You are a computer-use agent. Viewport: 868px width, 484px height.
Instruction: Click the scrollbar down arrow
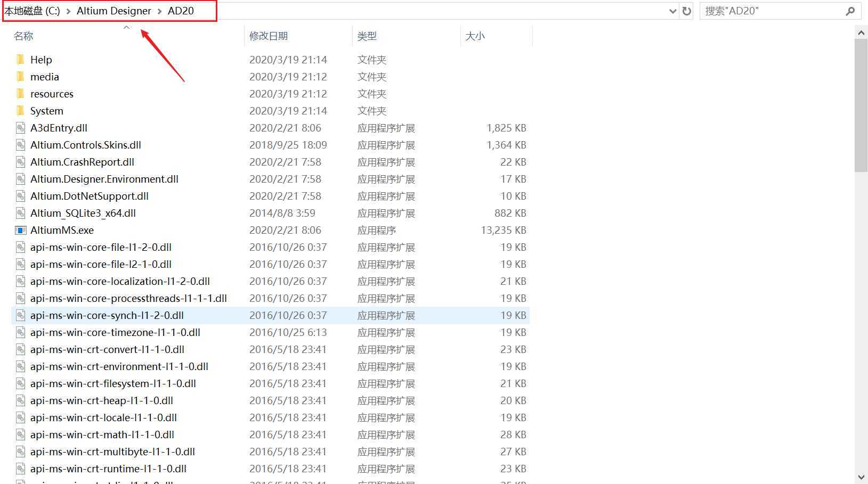point(861,477)
